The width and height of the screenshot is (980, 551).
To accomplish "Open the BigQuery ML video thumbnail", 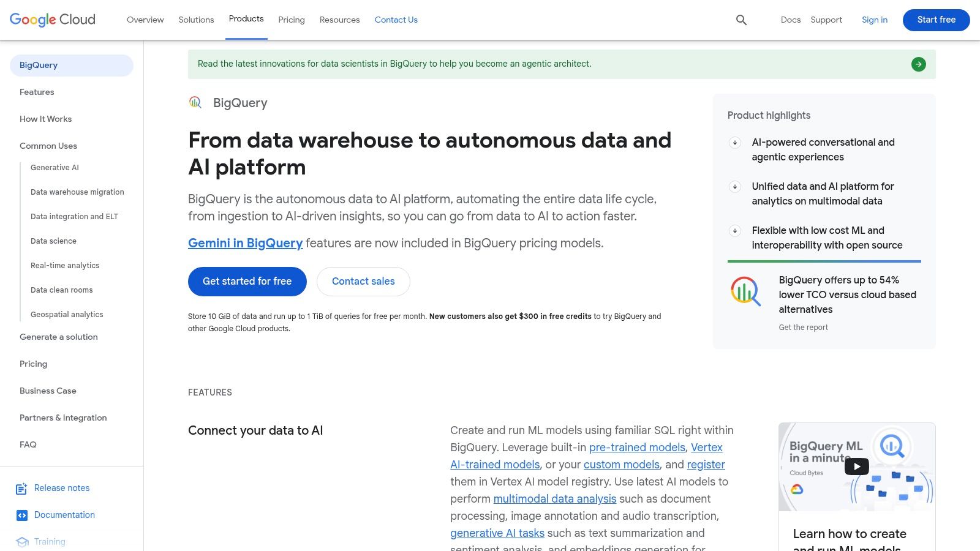I will pyautogui.click(x=857, y=467).
